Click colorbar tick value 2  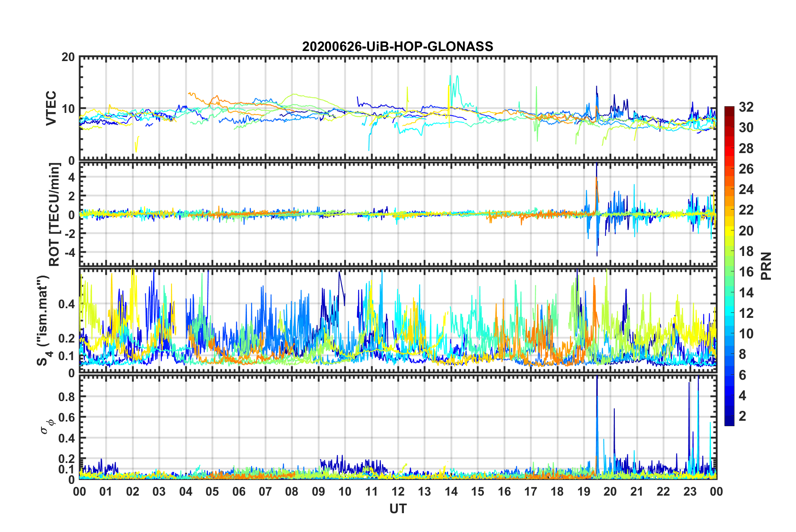click(x=742, y=416)
